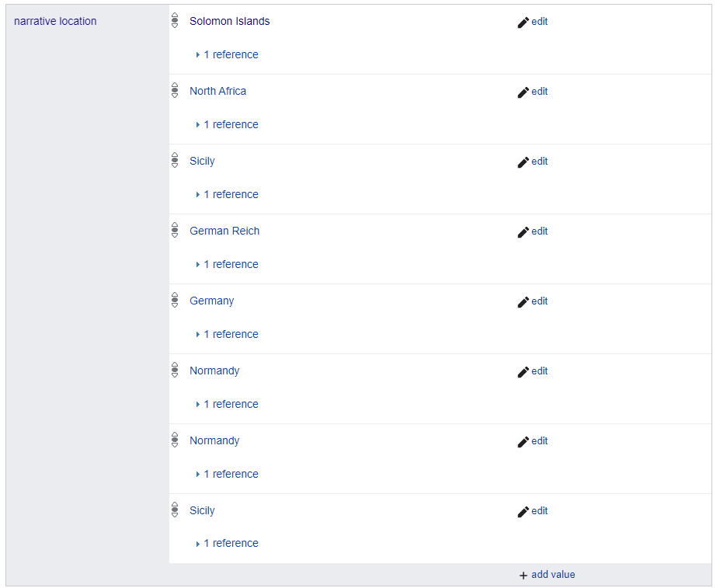
Task: Click rank icon beside German Reich
Action: (x=175, y=231)
